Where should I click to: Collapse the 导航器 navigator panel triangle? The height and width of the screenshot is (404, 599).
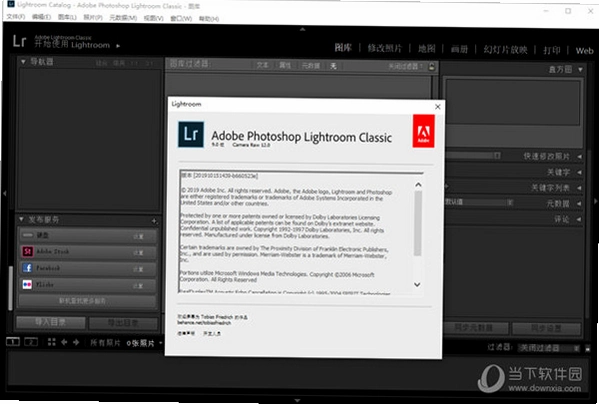pos(23,61)
